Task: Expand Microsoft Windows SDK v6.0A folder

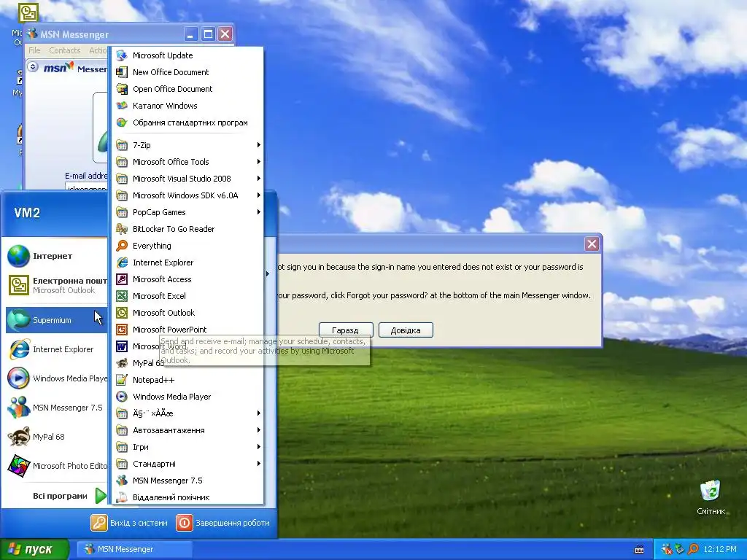Action: point(188,195)
